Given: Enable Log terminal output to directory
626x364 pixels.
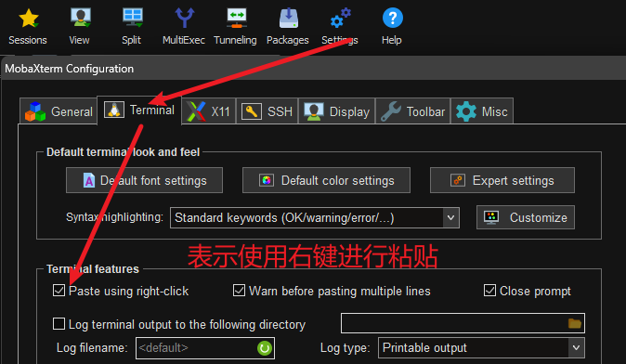Looking at the screenshot, I should tap(59, 324).
